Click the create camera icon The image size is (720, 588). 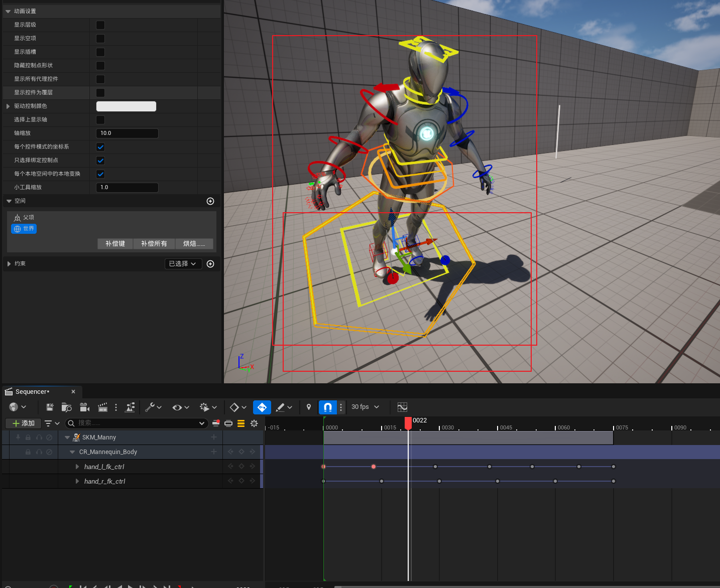tap(84, 407)
